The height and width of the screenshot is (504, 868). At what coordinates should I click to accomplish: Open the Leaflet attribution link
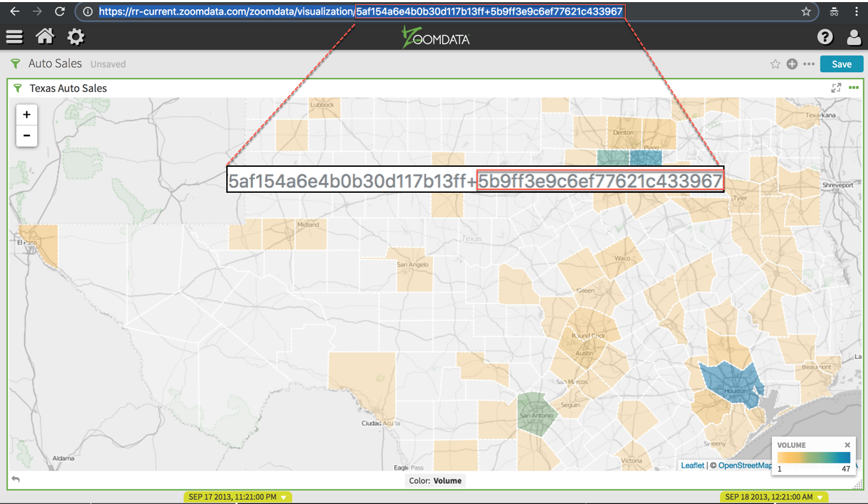click(x=692, y=465)
